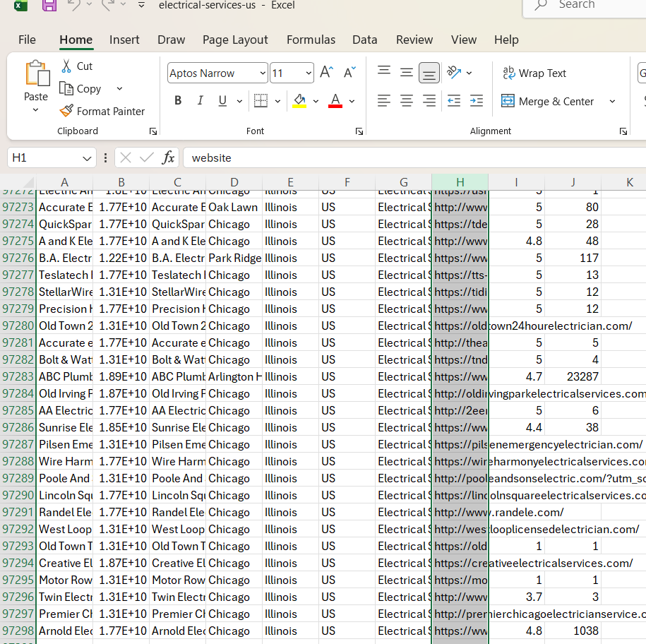Click the Undo arrow icon

pyautogui.click(x=73, y=5)
